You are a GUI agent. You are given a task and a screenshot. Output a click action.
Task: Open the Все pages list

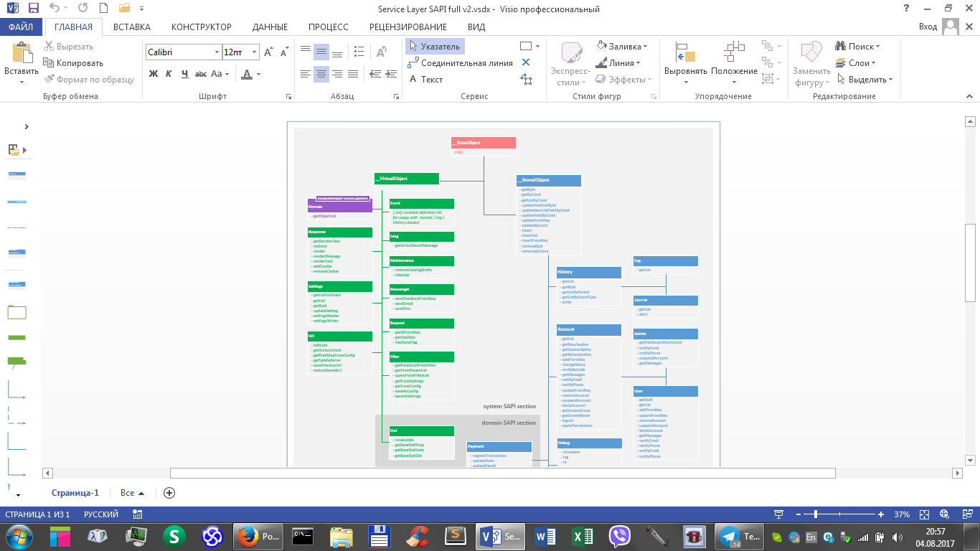tap(133, 493)
